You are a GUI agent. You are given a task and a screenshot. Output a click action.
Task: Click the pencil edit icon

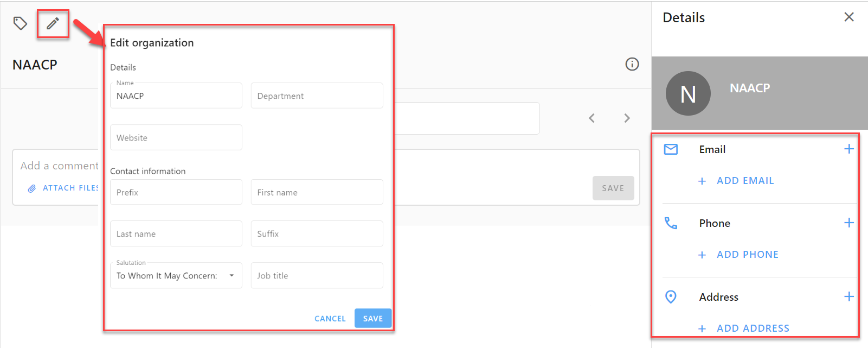coord(53,23)
